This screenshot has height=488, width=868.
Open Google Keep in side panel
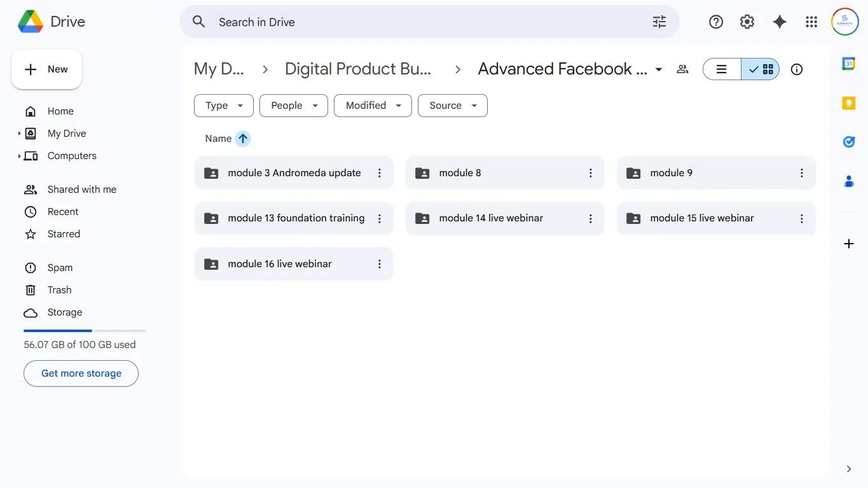click(x=848, y=103)
